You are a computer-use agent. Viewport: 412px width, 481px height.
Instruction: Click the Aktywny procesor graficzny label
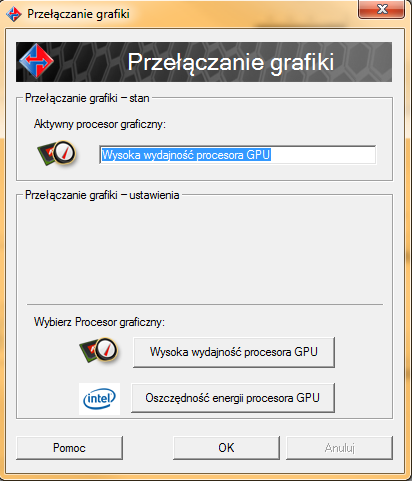tap(100, 124)
